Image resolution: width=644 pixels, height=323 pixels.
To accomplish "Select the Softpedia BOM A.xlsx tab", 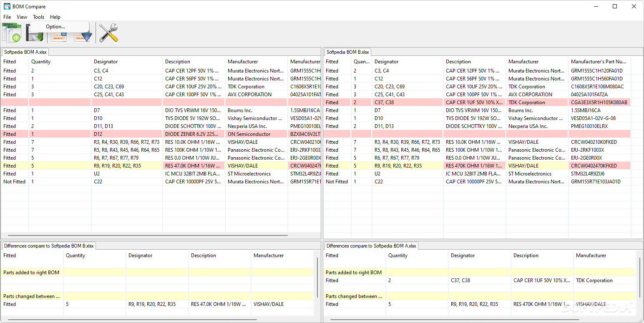I will point(25,52).
